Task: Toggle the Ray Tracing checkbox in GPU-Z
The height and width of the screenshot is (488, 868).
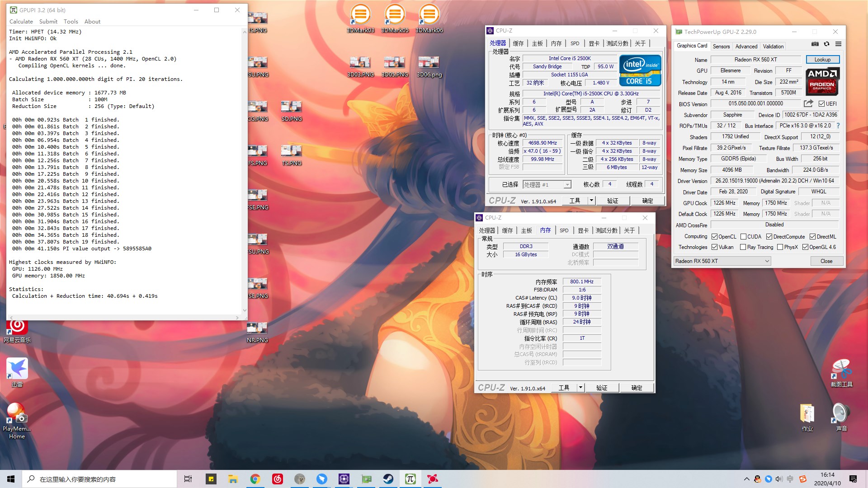Action: (x=743, y=247)
